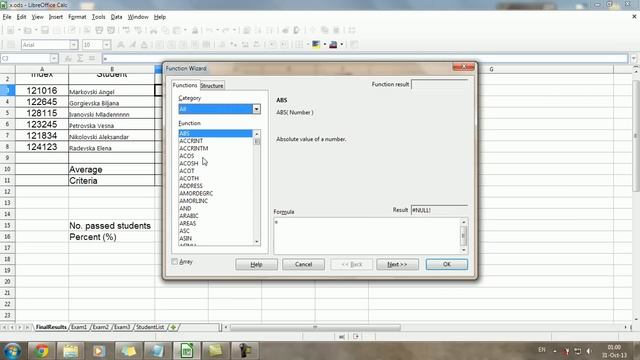The height and width of the screenshot is (360, 640).
Task: Expand the formula bar with right-edge arrow
Action: click(633, 58)
